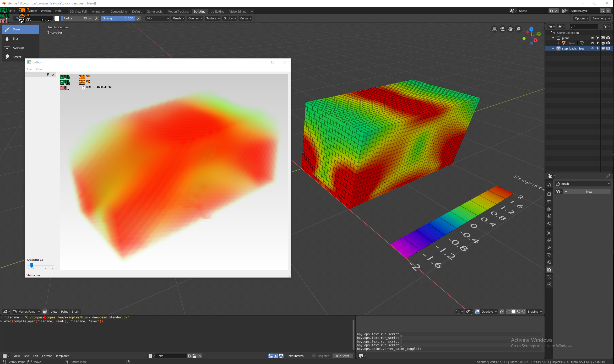The height and width of the screenshot is (364, 614).
Task: Open the Brush blend mode Mix dropdown
Action: coord(157,18)
